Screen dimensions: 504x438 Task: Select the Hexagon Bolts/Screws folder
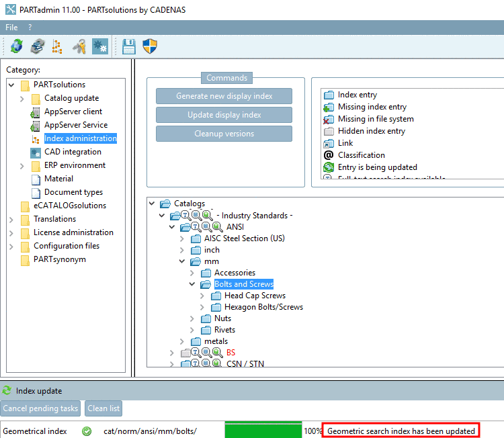coord(263,307)
